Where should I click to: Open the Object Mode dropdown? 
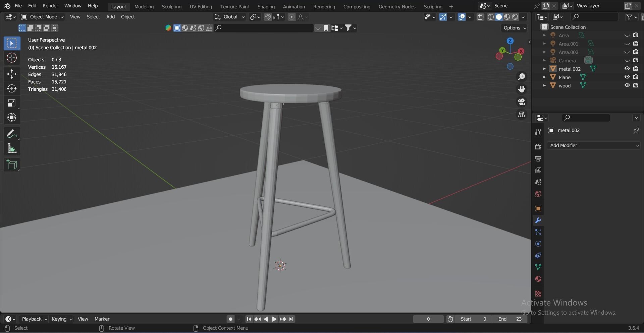point(42,17)
